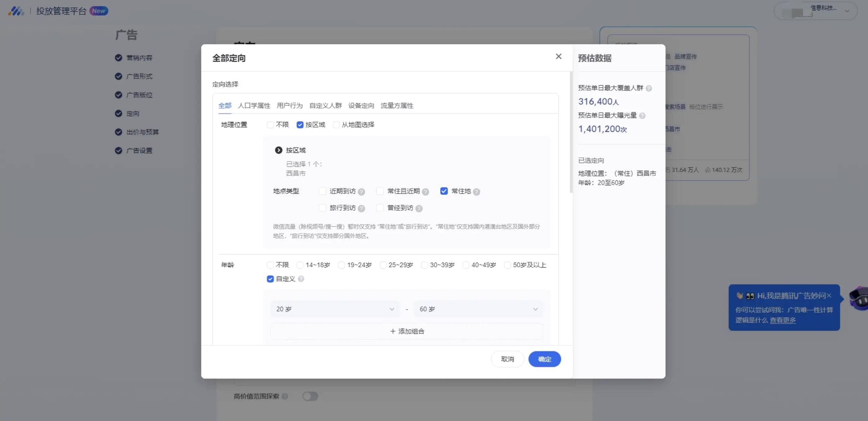Check 不限 for 年龄
Viewport: 868px width, 421px height.
click(x=270, y=265)
